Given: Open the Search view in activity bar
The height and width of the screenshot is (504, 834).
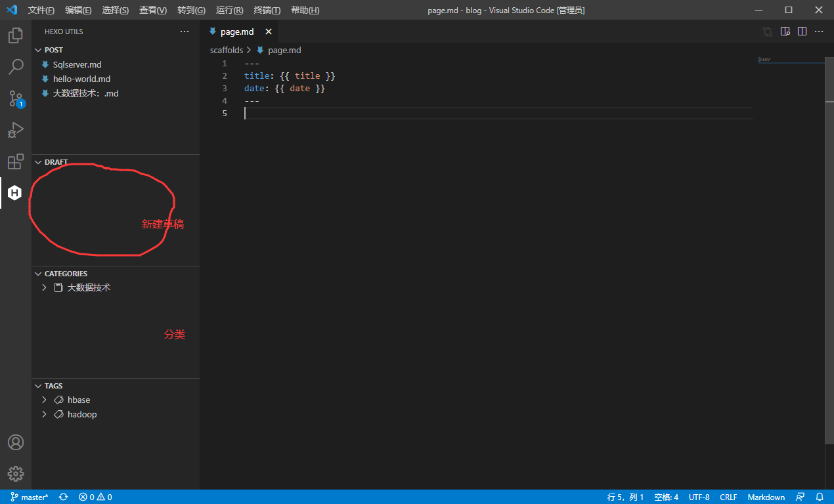Looking at the screenshot, I should pyautogui.click(x=16, y=67).
